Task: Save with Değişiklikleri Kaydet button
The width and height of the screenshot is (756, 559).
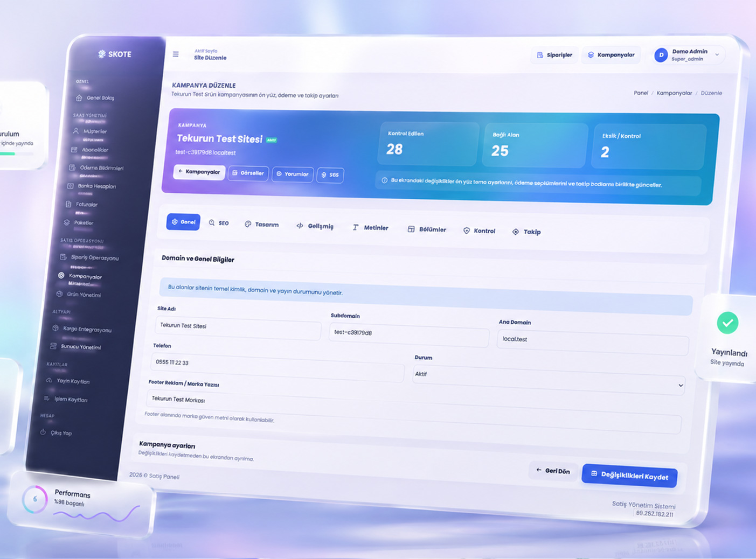Action: click(x=629, y=476)
